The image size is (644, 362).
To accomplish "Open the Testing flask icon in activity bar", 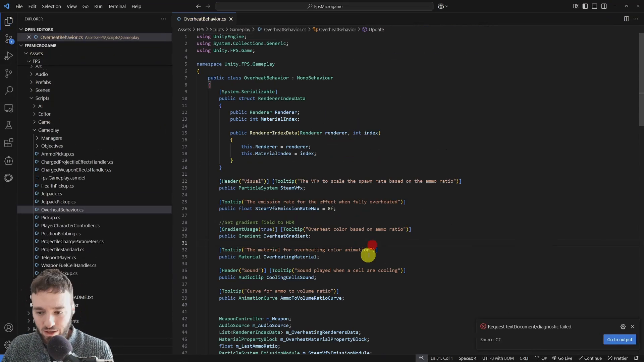I will tap(9, 126).
